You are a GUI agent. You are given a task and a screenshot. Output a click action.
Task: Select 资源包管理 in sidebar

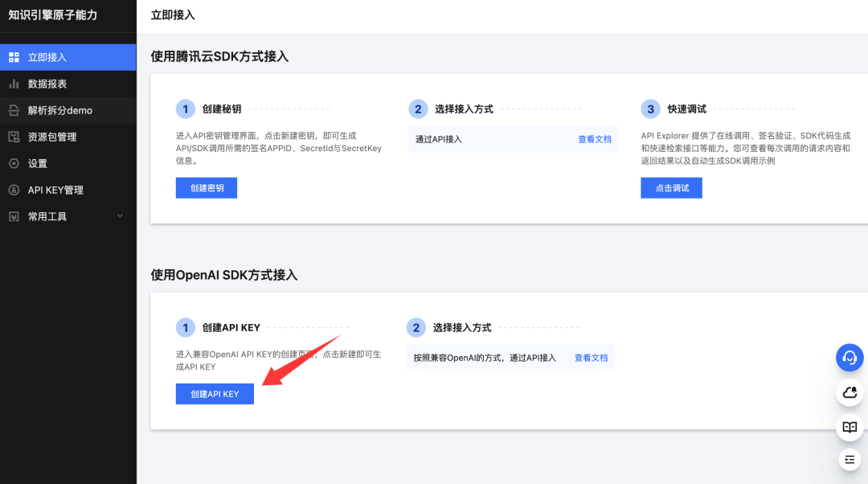click(x=68, y=137)
